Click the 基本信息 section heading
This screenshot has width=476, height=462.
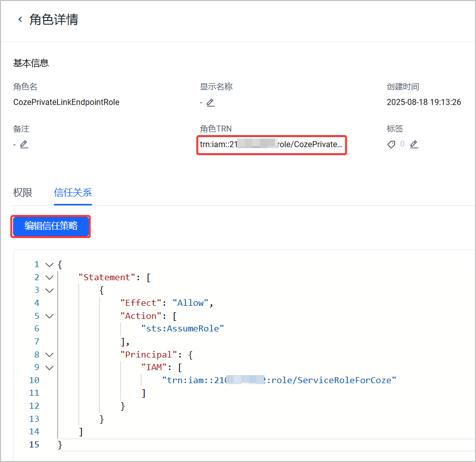[x=31, y=63]
